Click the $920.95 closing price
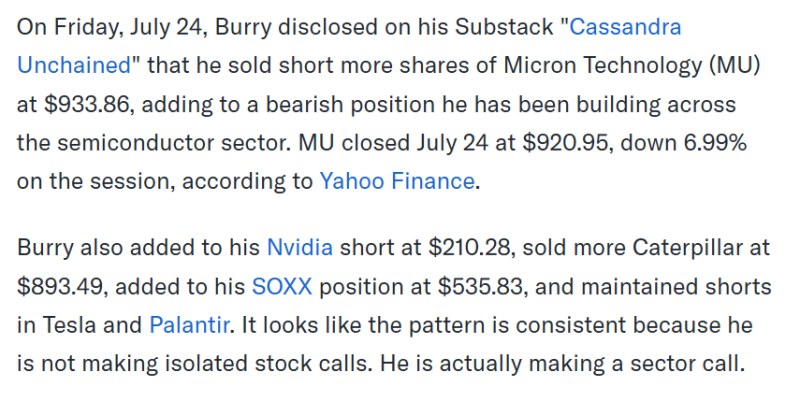Viewport: 800px width, 401px height. [x=565, y=143]
